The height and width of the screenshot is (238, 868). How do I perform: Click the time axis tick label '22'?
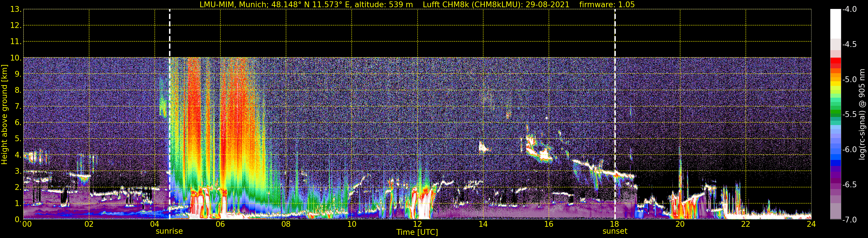[x=746, y=224]
